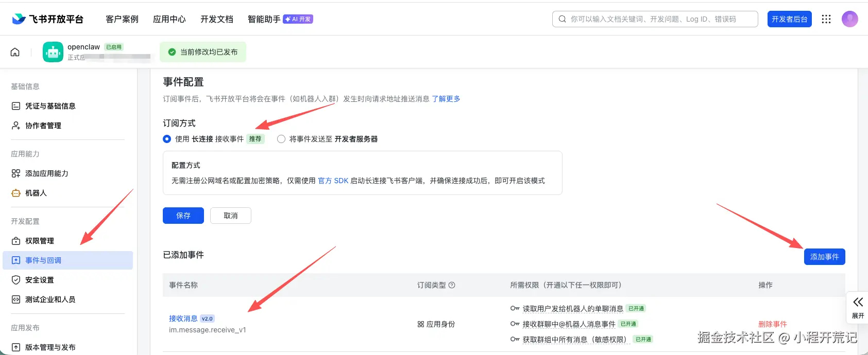
Task: Open the home icon
Action: pyautogui.click(x=15, y=52)
